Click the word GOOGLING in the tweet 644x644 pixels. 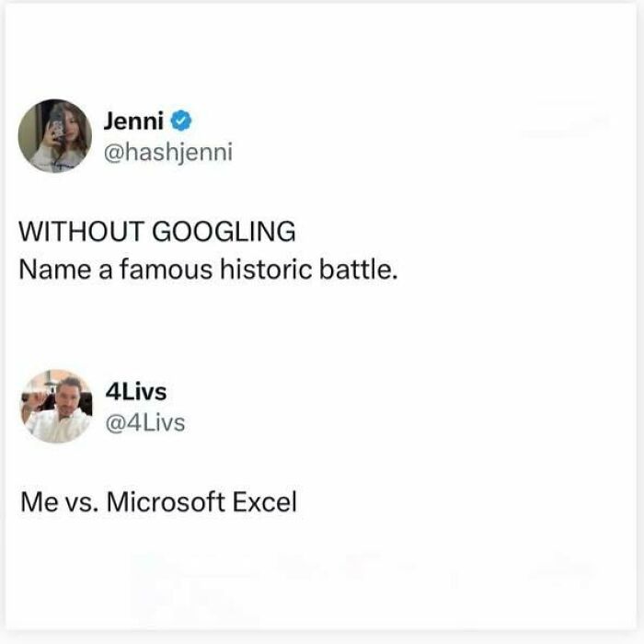[x=224, y=231]
